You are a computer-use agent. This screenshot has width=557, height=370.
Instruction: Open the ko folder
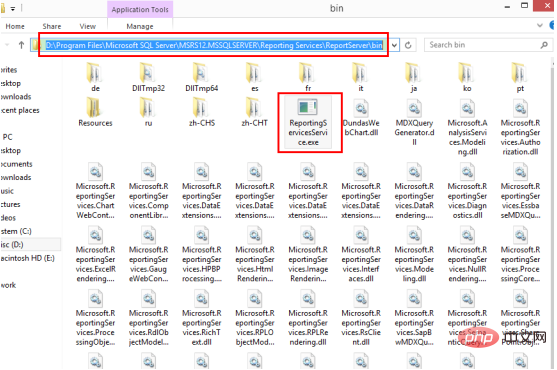(467, 77)
